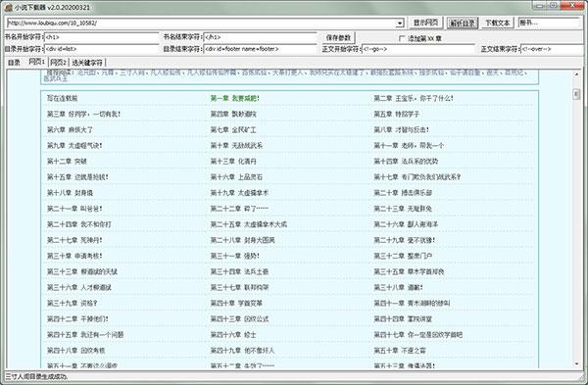The width and height of the screenshot is (588, 385).
Task: Switch to the 网页1 tab
Action: click(36, 62)
